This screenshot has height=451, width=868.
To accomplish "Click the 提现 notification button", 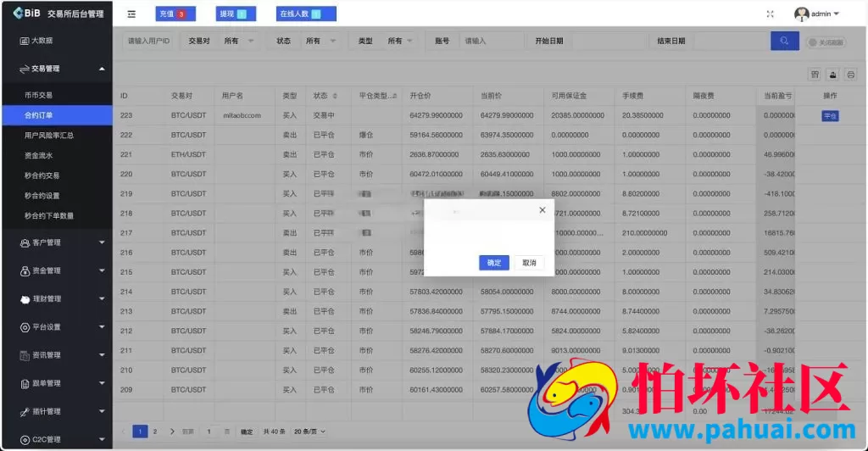I will [236, 14].
